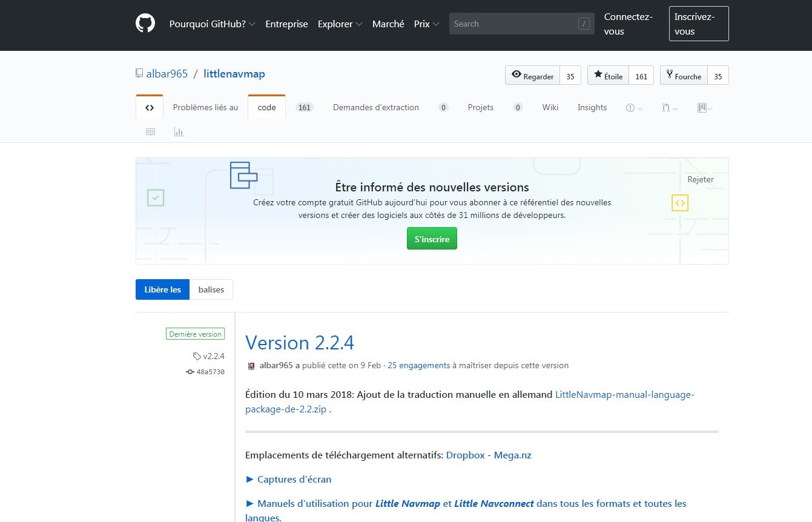This screenshot has width=812, height=522.
Task: Click the Regarder watch button
Action: pyautogui.click(x=533, y=75)
